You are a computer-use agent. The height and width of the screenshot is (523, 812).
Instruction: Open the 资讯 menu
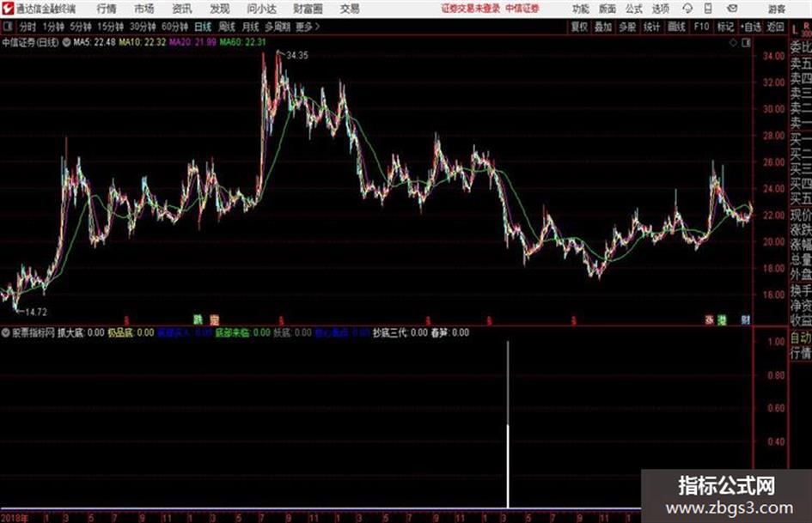(x=182, y=9)
